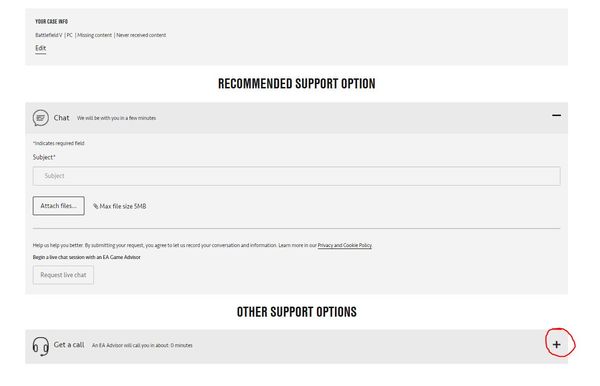
Task: Click the Chat speech bubble icon
Action: pos(41,118)
